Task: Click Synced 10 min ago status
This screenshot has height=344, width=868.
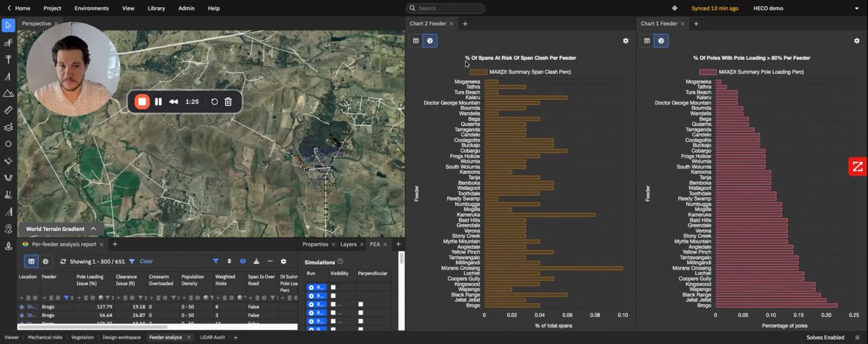Action: (x=714, y=8)
